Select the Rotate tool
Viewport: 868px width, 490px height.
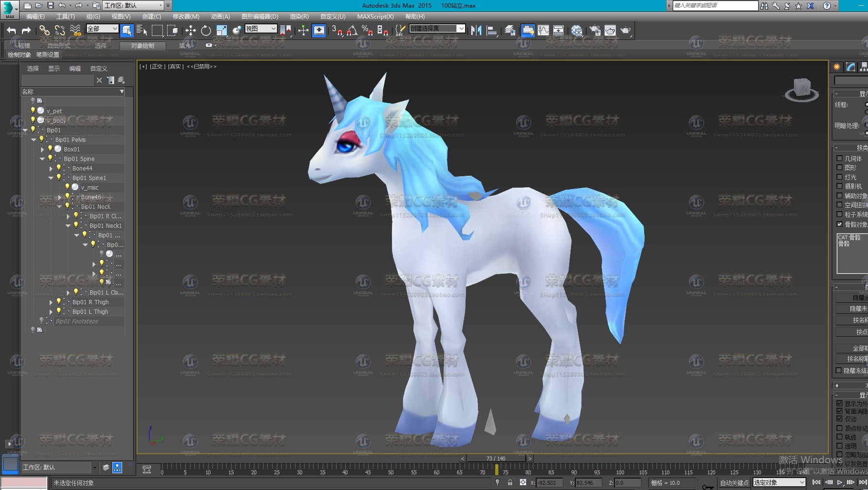pyautogui.click(x=206, y=31)
